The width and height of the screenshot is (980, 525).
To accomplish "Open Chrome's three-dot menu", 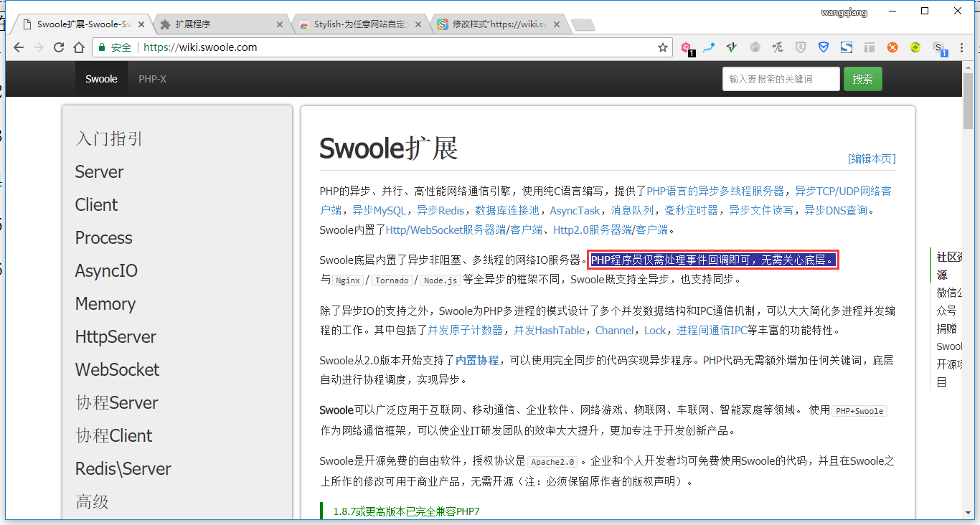I will point(962,47).
